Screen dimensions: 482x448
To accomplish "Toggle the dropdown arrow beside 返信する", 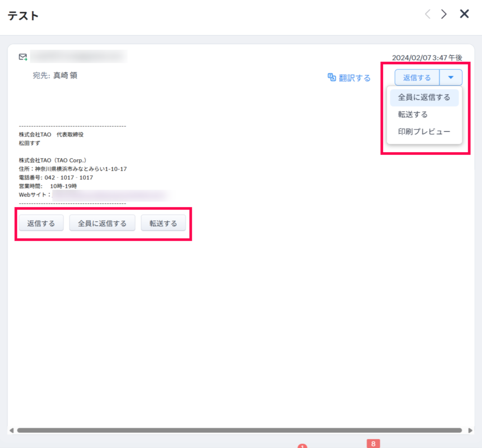I will (451, 77).
